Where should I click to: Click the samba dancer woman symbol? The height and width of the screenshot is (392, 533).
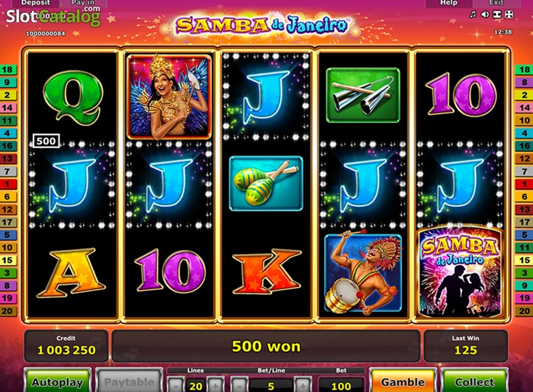(x=169, y=97)
